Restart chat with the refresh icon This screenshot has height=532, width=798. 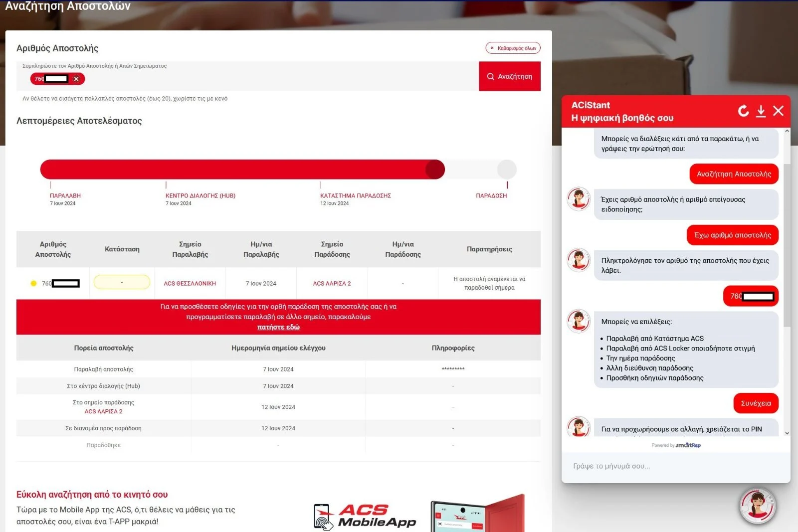click(743, 111)
